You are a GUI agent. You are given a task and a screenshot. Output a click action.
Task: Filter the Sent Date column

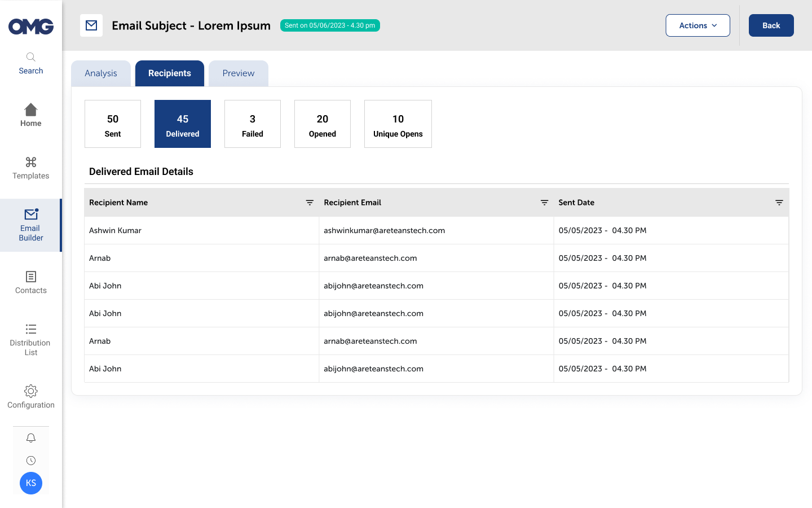[779, 203]
